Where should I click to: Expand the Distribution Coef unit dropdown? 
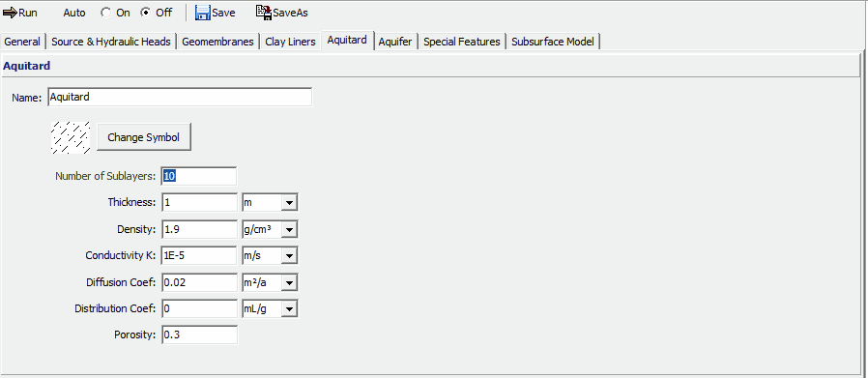[290, 308]
